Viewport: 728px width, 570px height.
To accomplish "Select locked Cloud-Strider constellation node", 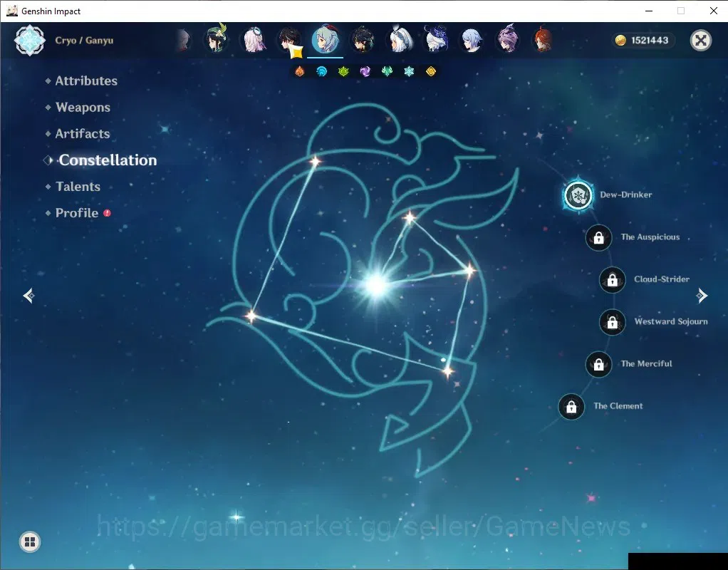I will click(613, 280).
